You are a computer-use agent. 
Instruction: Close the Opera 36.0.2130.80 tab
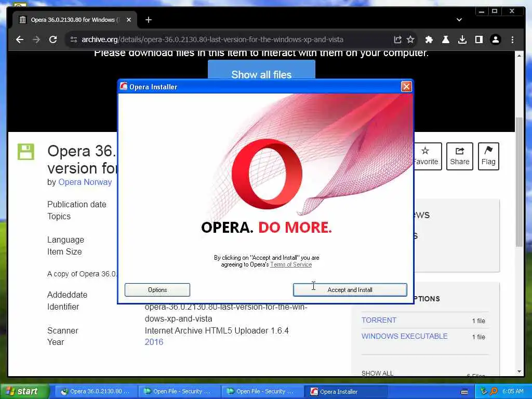(x=129, y=20)
